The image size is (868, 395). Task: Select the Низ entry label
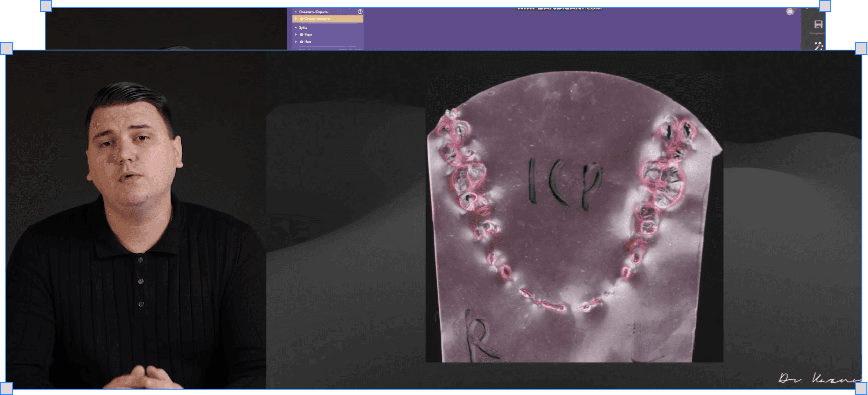[307, 42]
